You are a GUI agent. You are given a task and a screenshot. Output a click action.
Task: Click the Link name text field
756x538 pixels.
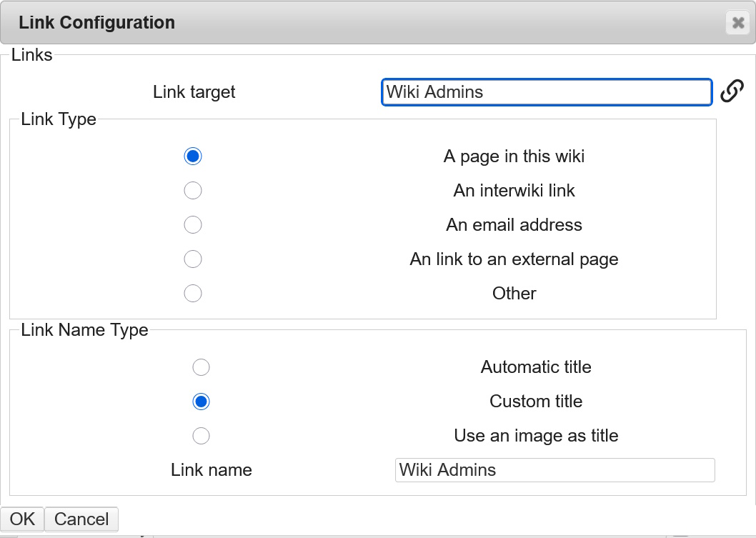(x=554, y=470)
